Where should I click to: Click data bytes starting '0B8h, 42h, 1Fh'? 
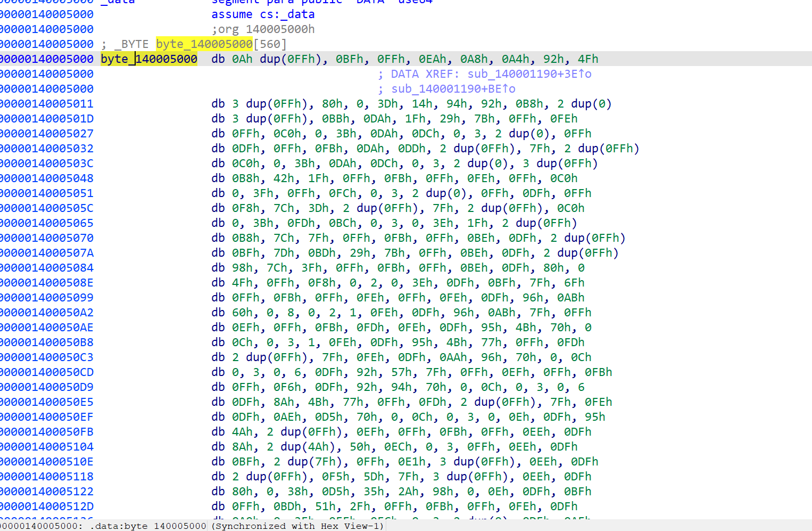coord(404,178)
